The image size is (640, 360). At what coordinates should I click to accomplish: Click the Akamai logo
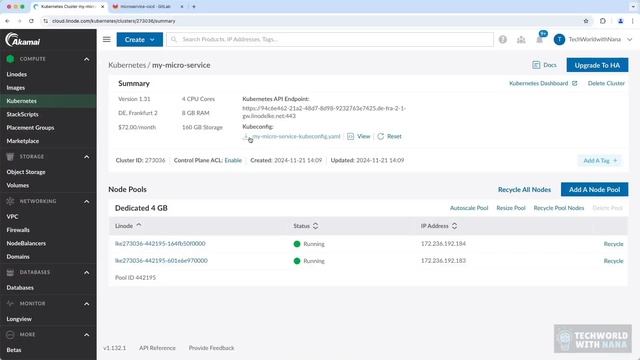(23, 40)
